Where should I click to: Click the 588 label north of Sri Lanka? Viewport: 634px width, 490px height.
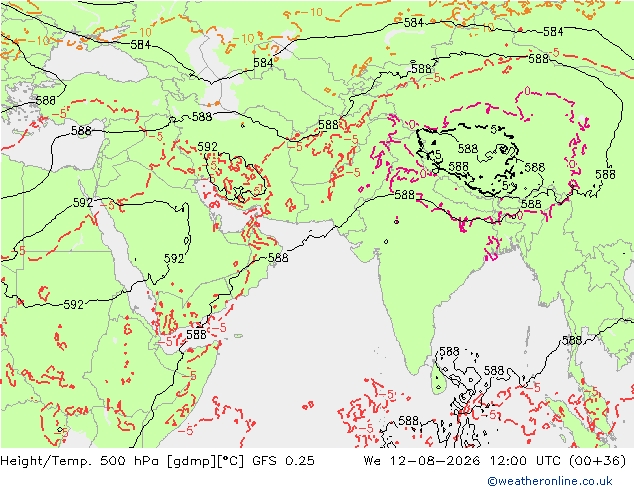449,351
